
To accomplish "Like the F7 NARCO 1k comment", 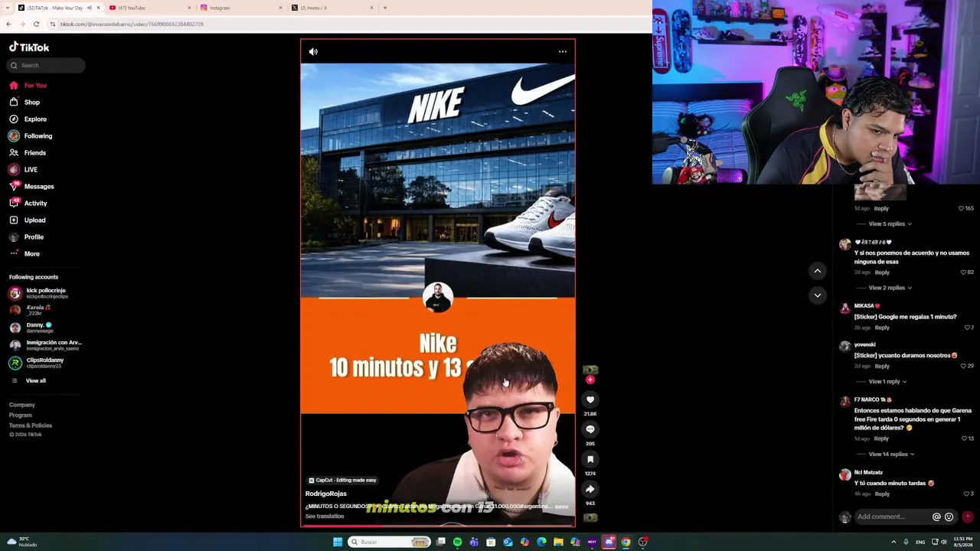I will pos(965,439).
